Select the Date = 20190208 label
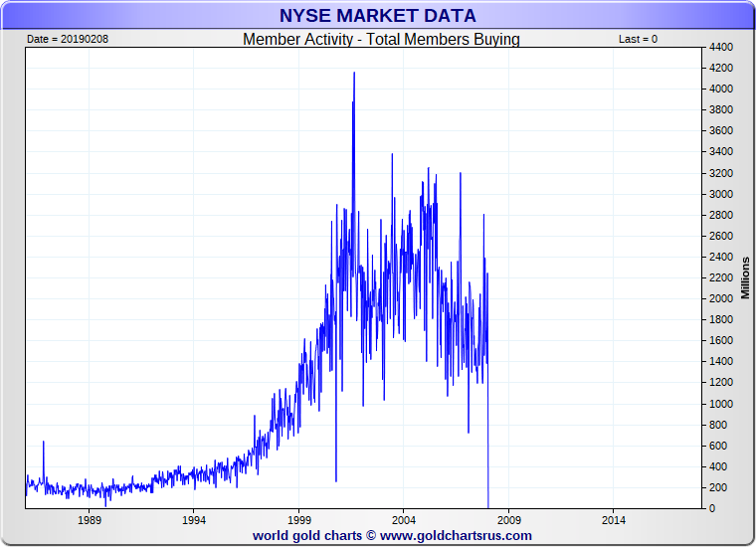The width and height of the screenshot is (756, 547). coord(68,39)
